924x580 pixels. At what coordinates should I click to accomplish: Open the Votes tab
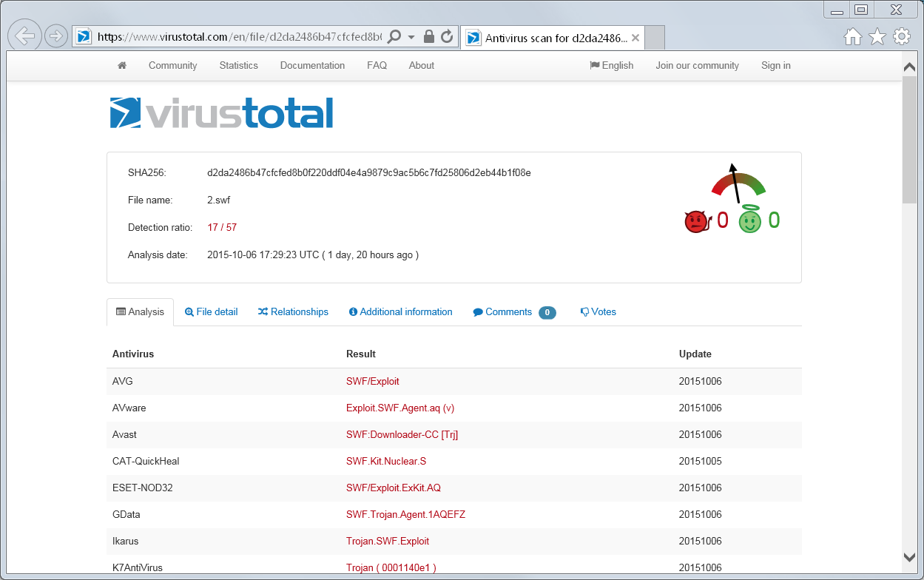coord(598,311)
